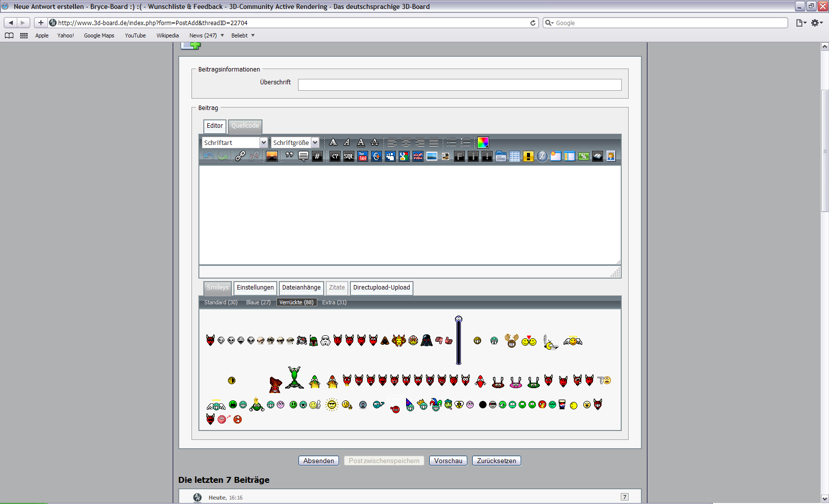This screenshot has width=829, height=504.
Task: Show the Extra (31) smiley category
Action: tap(335, 302)
